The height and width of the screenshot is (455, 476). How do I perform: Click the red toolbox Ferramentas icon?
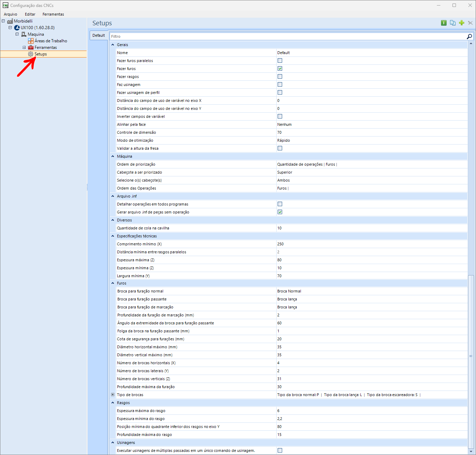[x=31, y=47]
